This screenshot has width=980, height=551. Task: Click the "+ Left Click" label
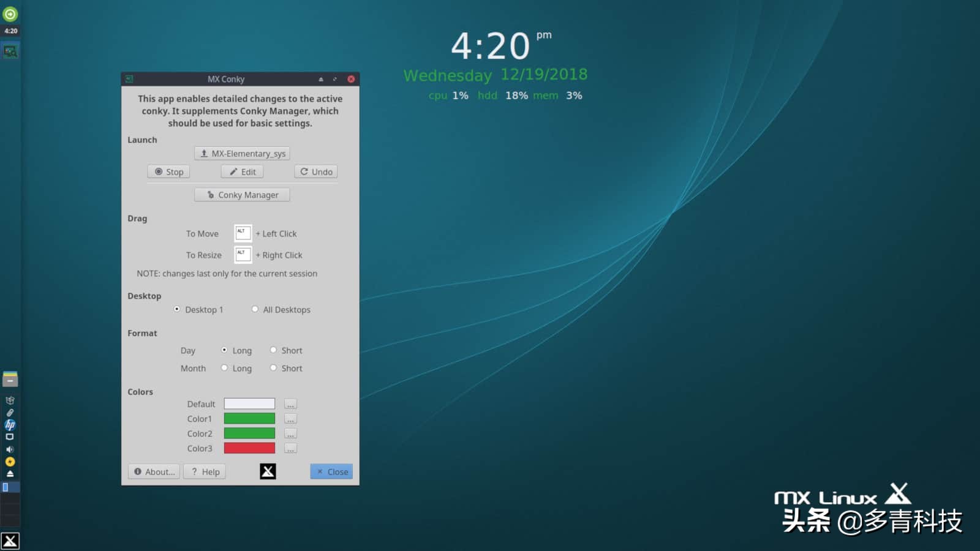click(276, 234)
